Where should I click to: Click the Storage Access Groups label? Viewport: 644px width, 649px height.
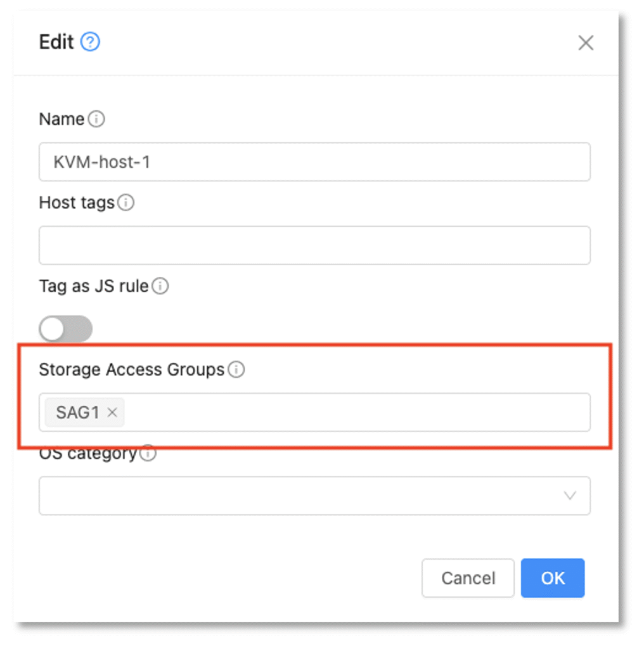click(x=132, y=369)
